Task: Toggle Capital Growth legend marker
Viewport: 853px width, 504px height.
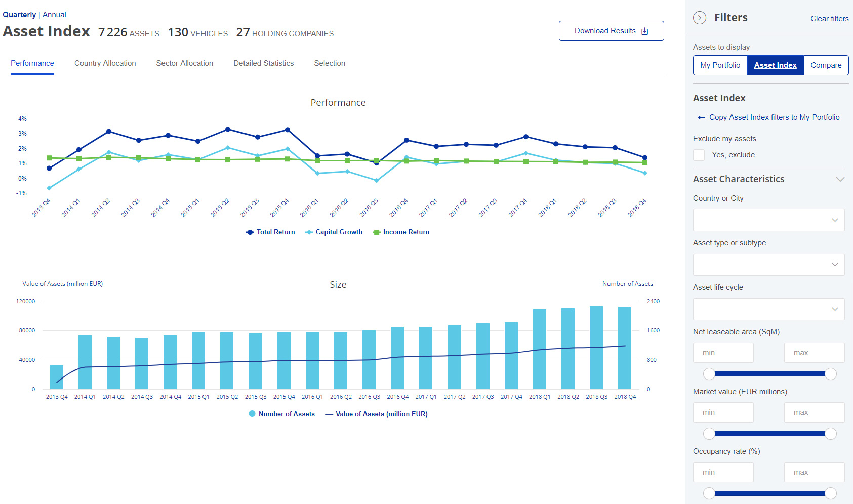Action: click(x=309, y=232)
